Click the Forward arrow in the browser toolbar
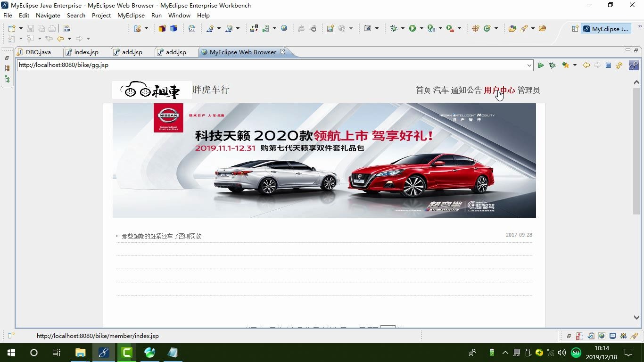This screenshot has width=644, height=362. pyautogui.click(x=598, y=65)
